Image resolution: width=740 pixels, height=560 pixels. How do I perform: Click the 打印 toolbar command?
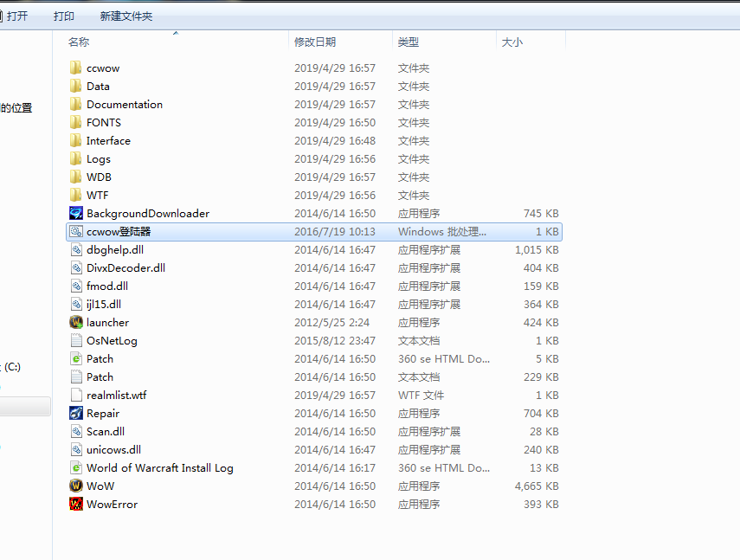tap(63, 15)
